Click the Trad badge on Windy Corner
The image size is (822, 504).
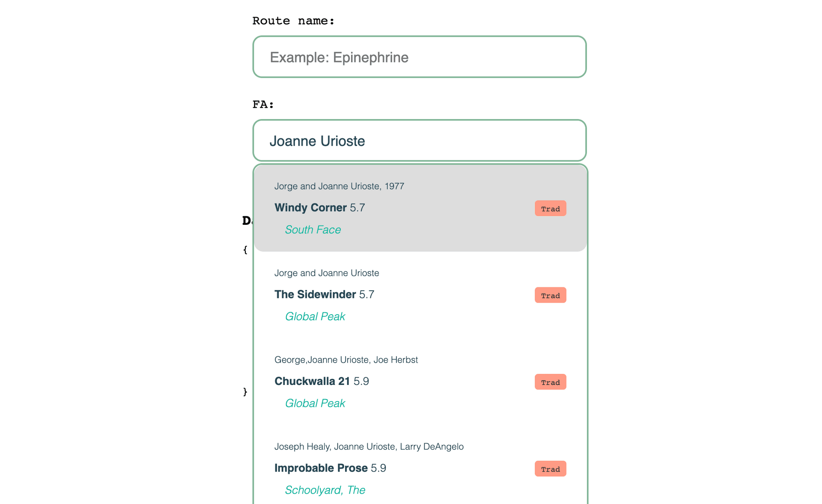pyautogui.click(x=550, y=209)
